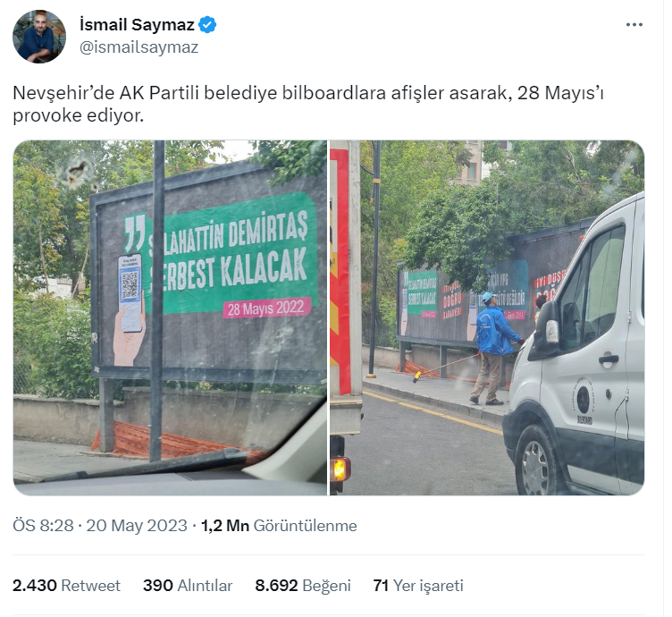Open İsmail Saymaz profile picture
The height and width of the screenshot is (617, 672).
click(x=39, y=37)
